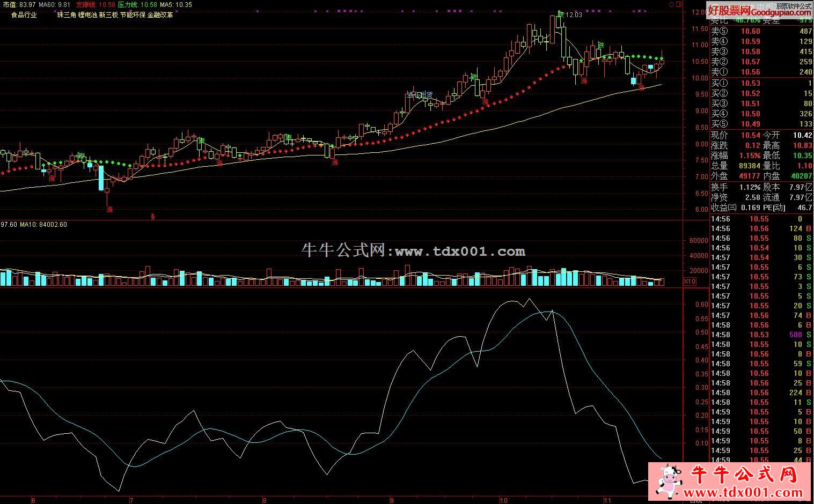814x504 pixels.
Task: Open the 新三板 concept tag
Action: tap(108, 15)
